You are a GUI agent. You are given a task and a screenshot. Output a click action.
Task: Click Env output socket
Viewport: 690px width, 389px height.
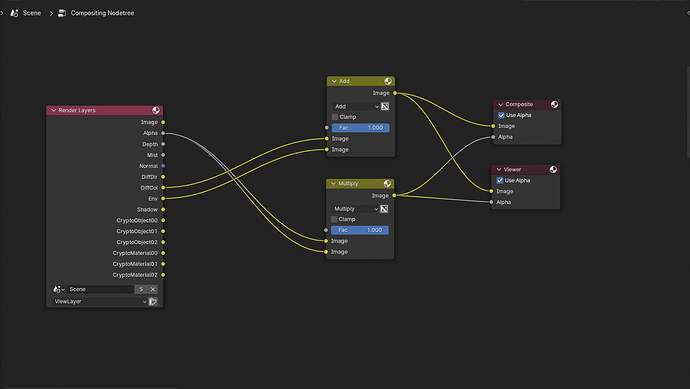point(163,198)
